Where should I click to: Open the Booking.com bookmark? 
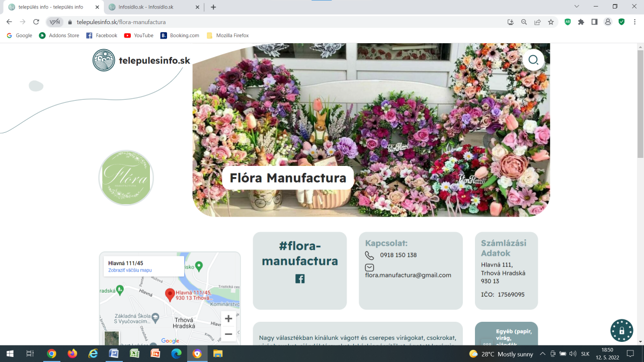tap(180, 36)
